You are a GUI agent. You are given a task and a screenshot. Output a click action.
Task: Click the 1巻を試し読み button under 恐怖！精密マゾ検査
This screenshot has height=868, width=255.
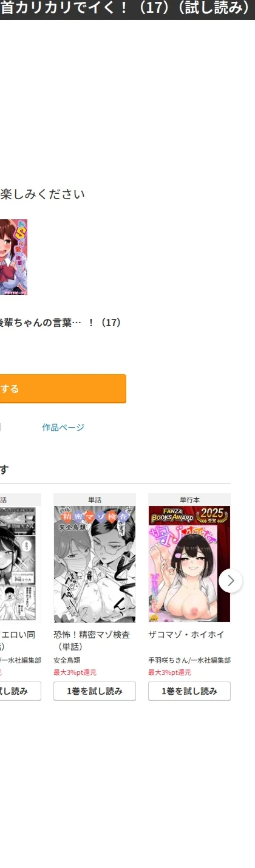[95, 691]
